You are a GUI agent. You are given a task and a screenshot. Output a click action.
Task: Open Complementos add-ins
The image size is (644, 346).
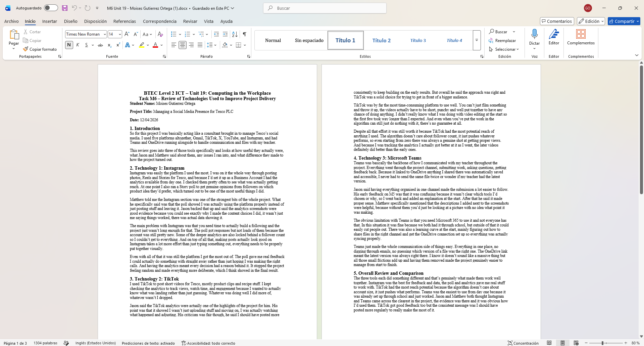tap(581, 37)
